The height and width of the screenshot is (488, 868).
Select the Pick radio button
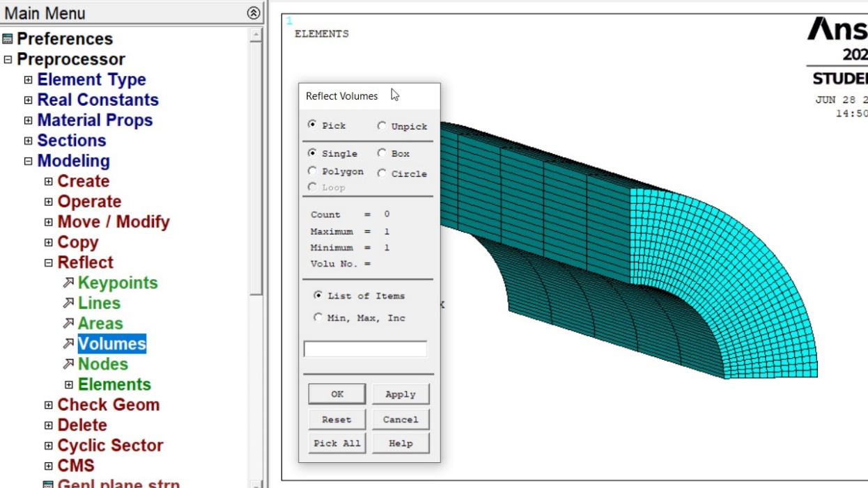[x=312, y=125]
